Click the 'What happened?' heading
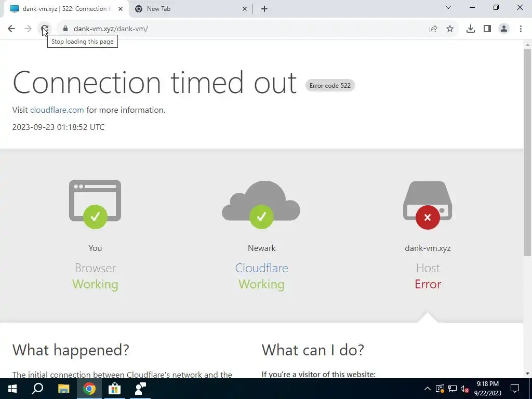Viewport: 532px width, 399px height. pos(71,350)
